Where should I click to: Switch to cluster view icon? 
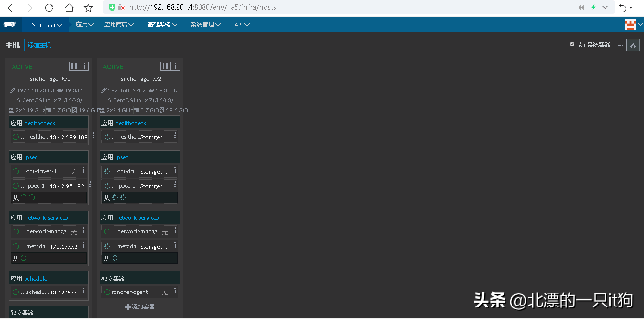tap(633, 45)
